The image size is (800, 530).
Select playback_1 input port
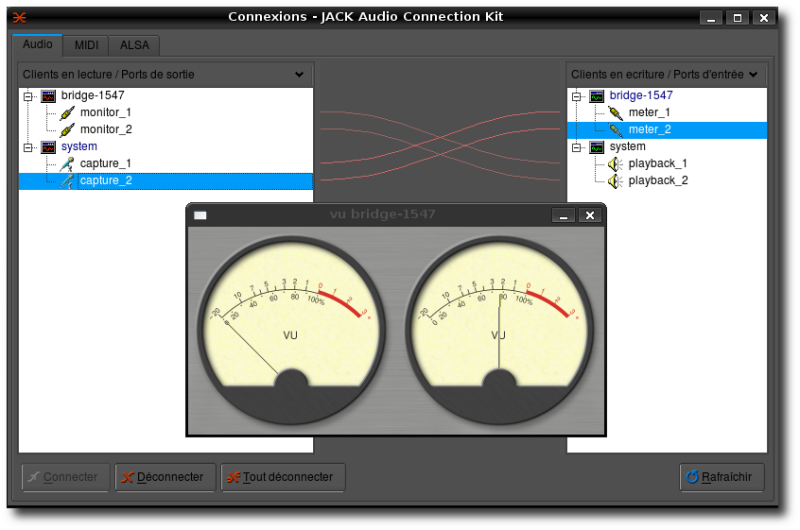(x=658, y=164)
